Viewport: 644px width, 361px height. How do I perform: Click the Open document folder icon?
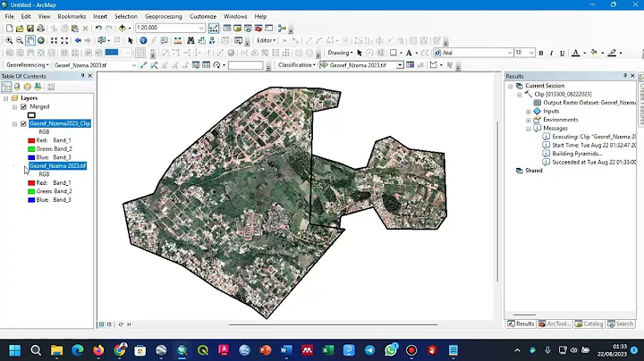point(20,29)
